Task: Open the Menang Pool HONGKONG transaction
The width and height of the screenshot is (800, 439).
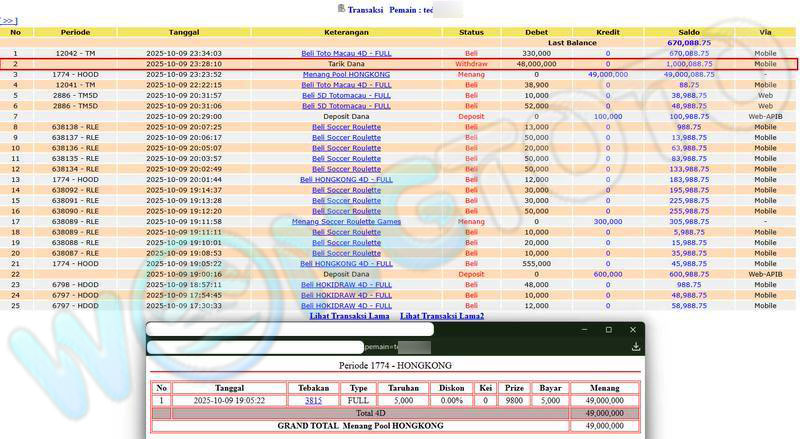Action: 346,74
